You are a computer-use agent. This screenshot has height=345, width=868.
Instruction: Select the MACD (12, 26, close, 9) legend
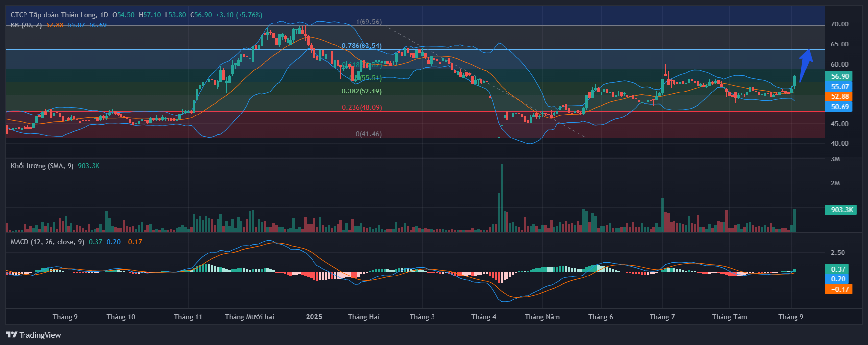pos(47,242)
